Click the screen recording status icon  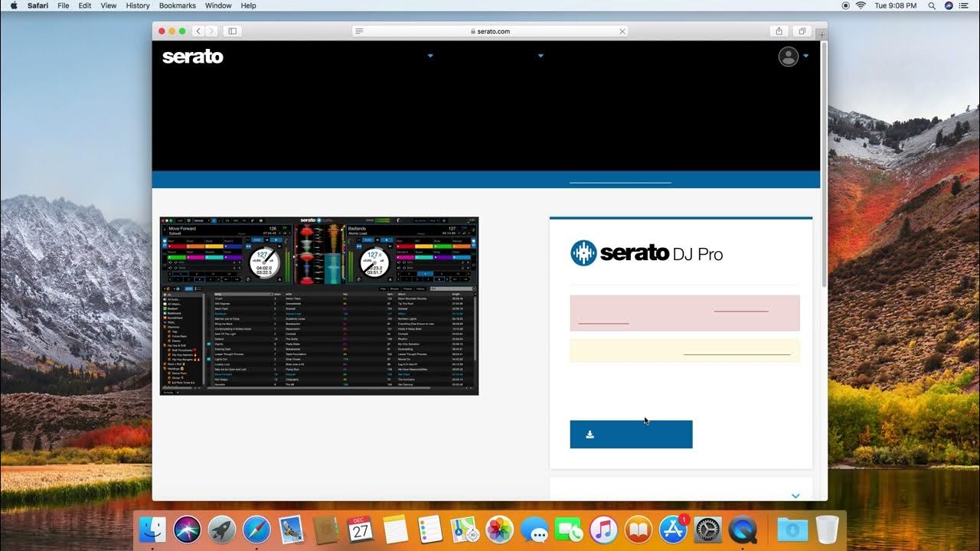(845, 5)
